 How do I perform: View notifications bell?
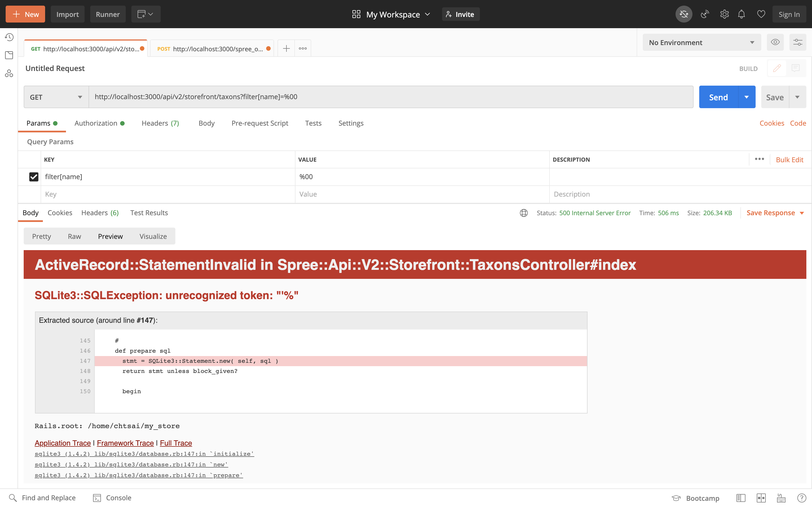742,14
